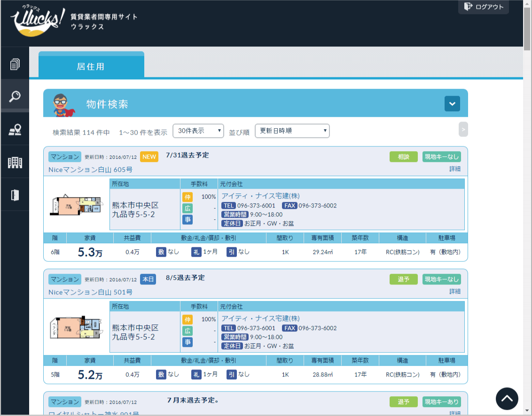This screenshot has width=532, height=416.
Task: Click 引 icon in 605号 listing row
Action: (x=231, y=252)
